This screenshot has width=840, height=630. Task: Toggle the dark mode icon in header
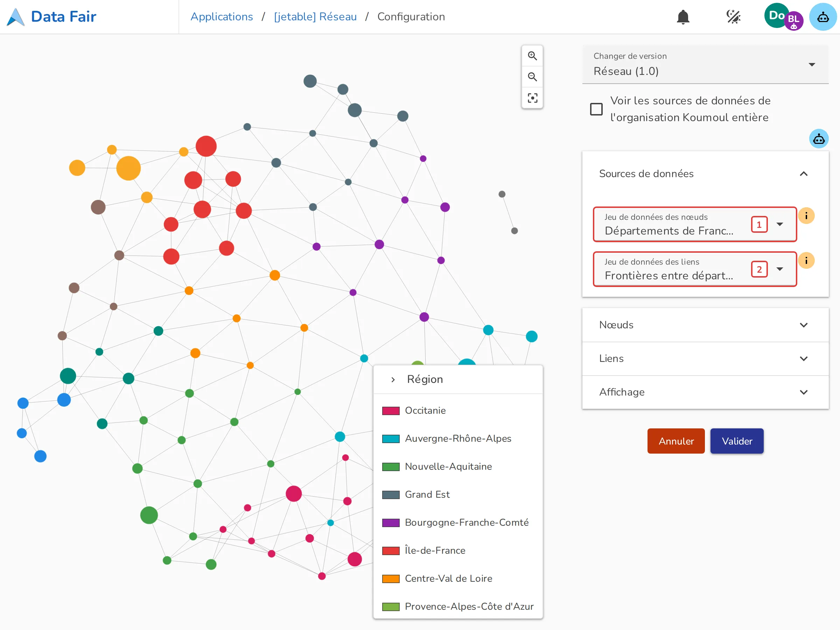click(x=733, y=17)
